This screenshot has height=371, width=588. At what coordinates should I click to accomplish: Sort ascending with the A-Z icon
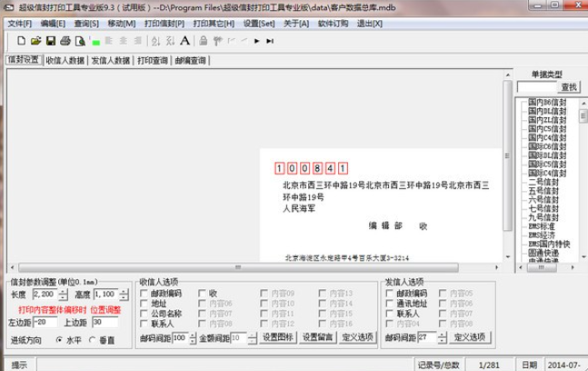pos(155,41)
